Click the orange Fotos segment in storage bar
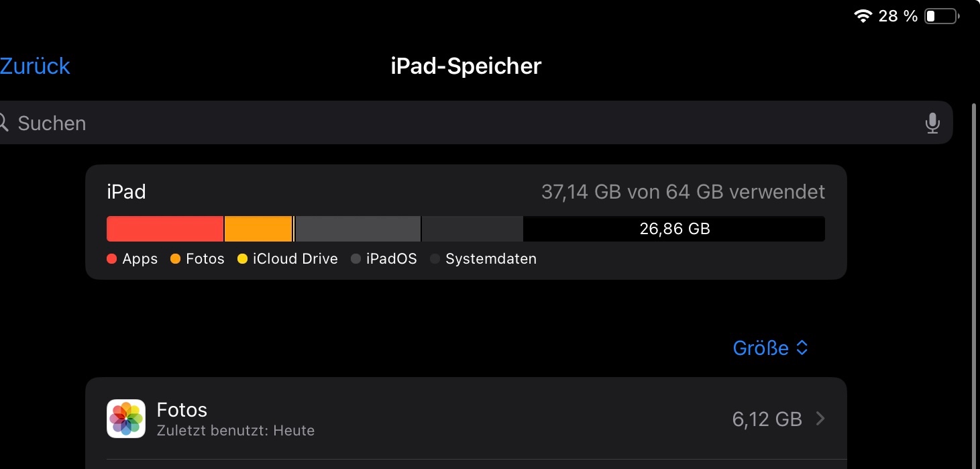The height and width of the screenshot is (469, 980). [258, 229]
